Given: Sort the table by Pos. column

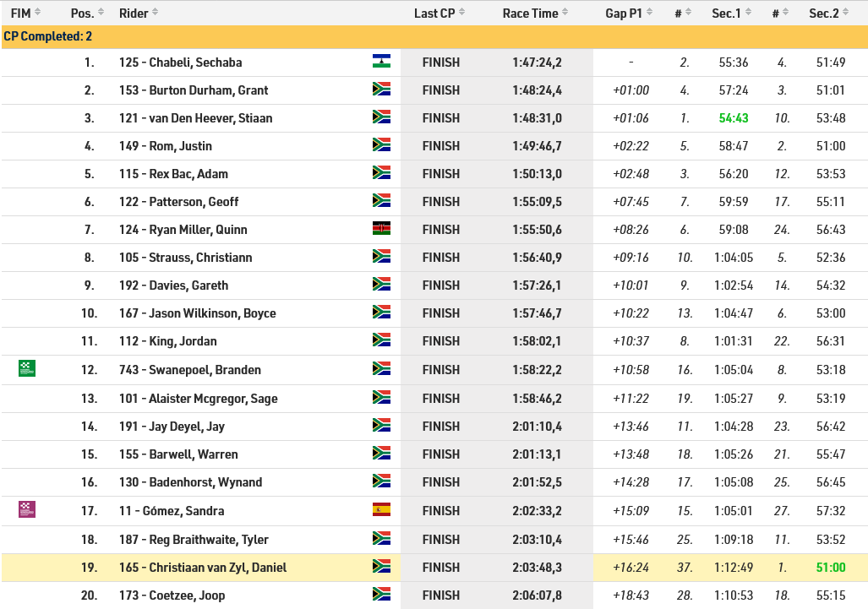Looking at the screenshot, I should click(x=87, y=13).
